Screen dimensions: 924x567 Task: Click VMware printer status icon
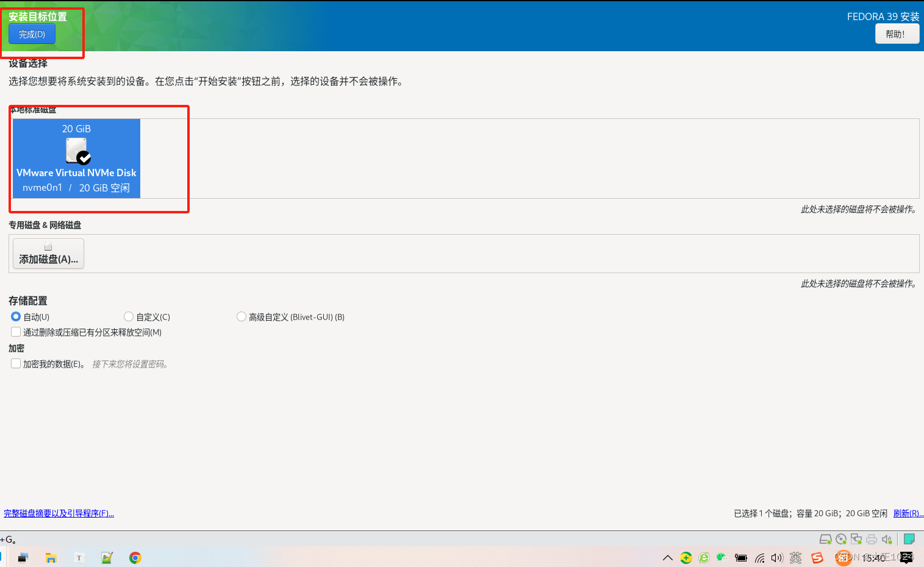872,539
